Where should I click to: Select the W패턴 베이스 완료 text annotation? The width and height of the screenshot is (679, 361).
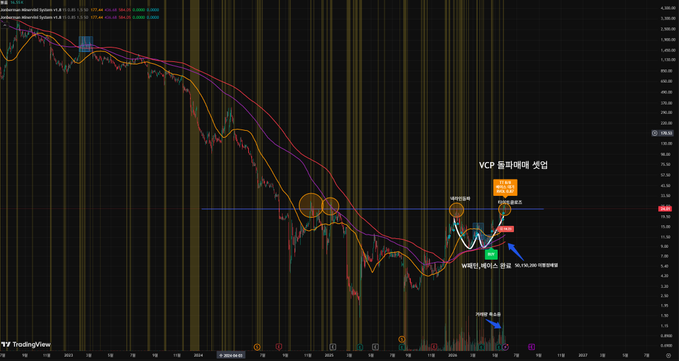pos(486,265)
